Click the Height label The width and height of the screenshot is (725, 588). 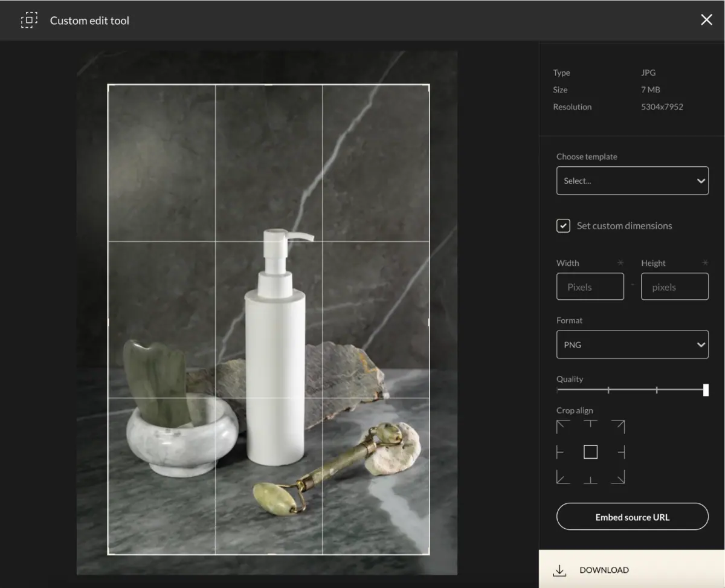click(x=653, y=263)
